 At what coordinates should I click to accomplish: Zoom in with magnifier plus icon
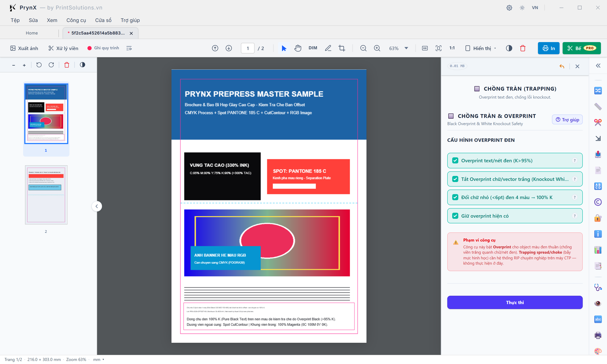(x=377, y=48)
